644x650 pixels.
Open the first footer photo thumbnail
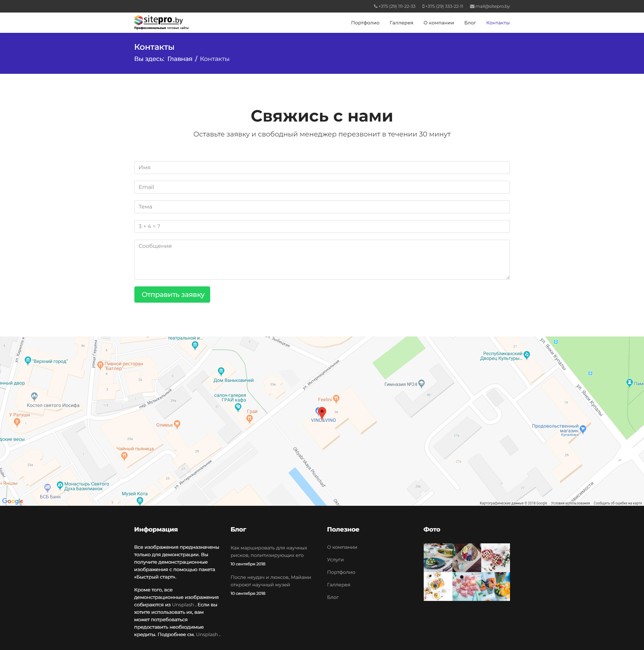[438, 558]
